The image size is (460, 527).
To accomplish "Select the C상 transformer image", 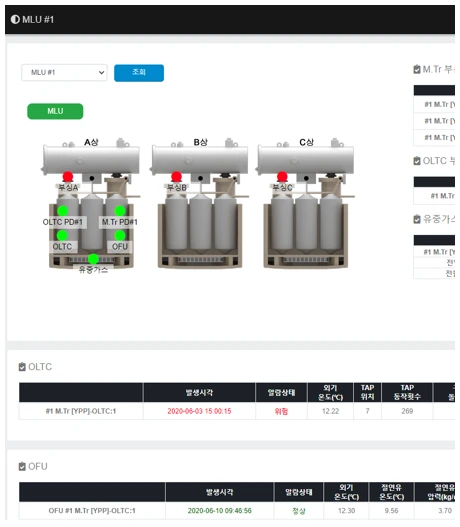I will [x=306, y=203].
